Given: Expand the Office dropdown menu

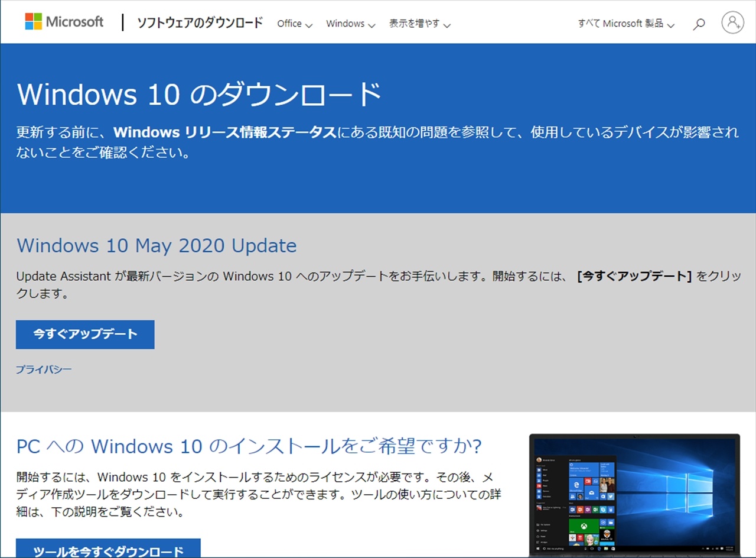Looking at the screenshot, I should tap(295, 24).
